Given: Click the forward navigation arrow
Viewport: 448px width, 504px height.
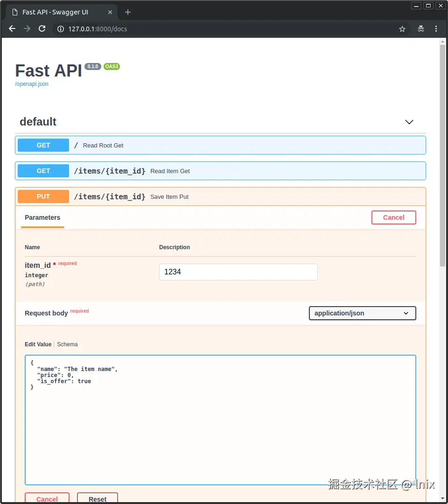Looking at the screenshot, I should coord(27,28).
